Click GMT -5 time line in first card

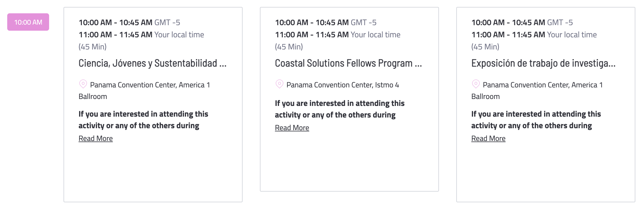click(x=129, y=22)
